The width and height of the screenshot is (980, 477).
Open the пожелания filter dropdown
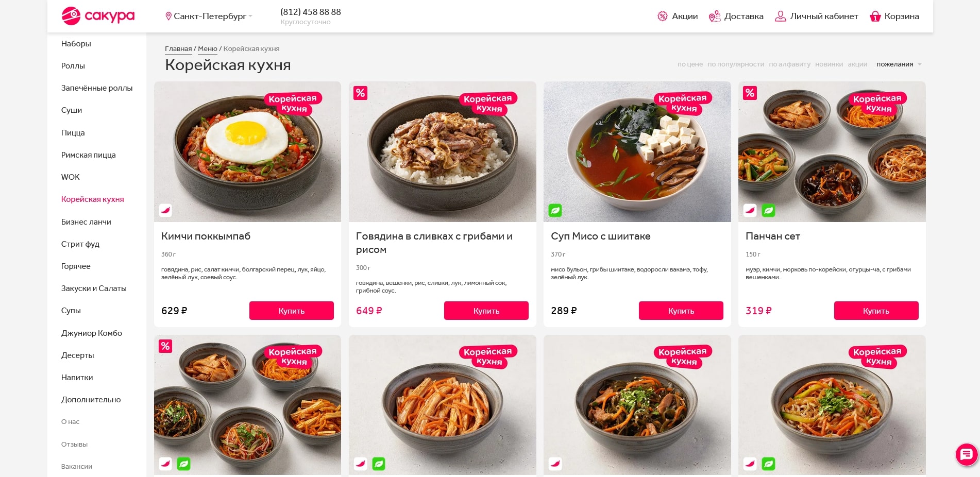click(899, 64)
